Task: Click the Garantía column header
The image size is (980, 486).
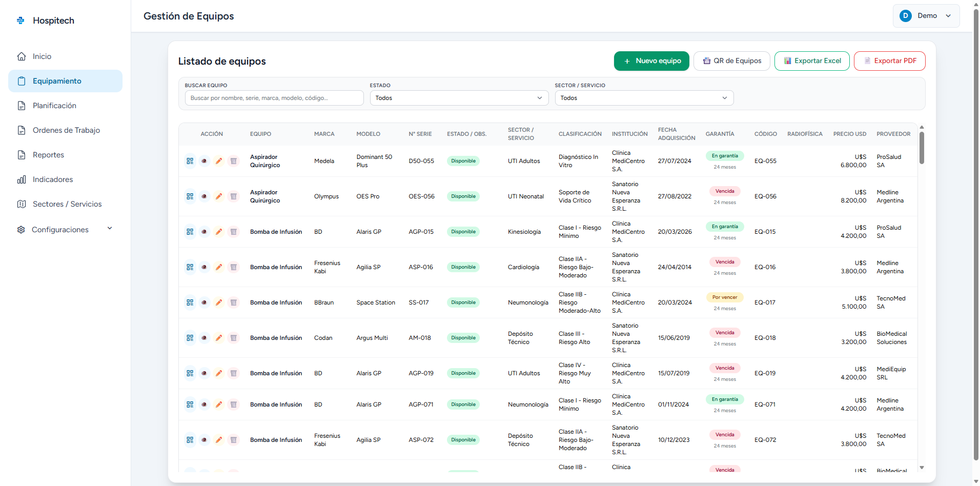Action: click(x=720, y=134)
